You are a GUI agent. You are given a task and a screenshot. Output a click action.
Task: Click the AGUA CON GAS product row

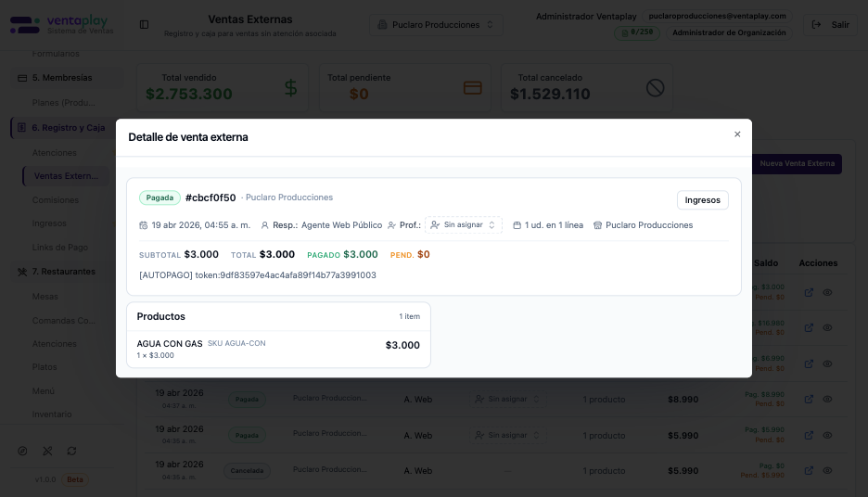click(278, 349)
